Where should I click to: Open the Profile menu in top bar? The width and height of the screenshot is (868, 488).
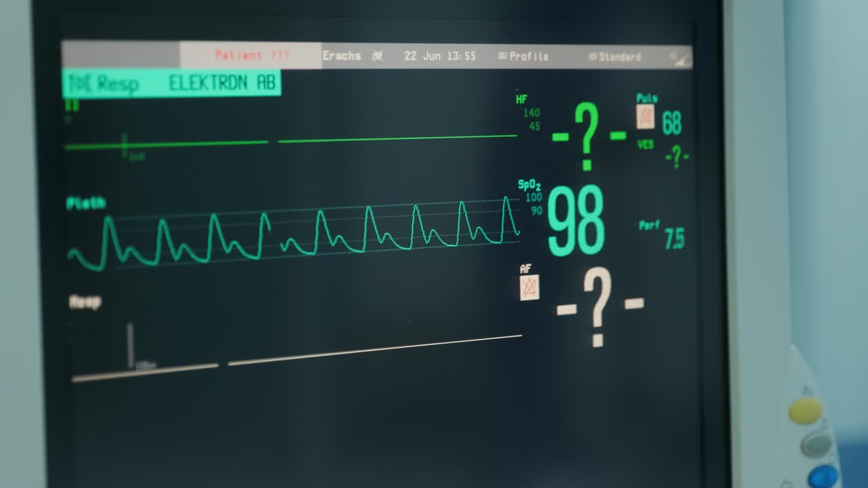click(528, 56)
